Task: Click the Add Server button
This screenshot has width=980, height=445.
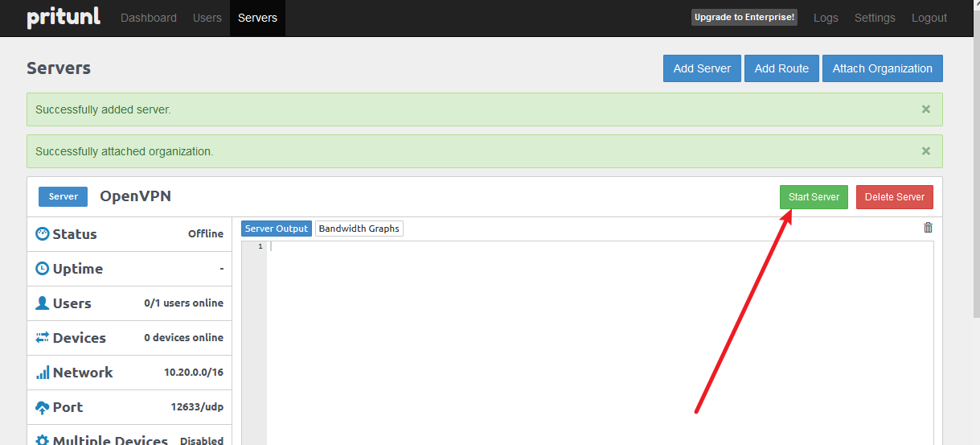Action: click(x=702, y=68)
